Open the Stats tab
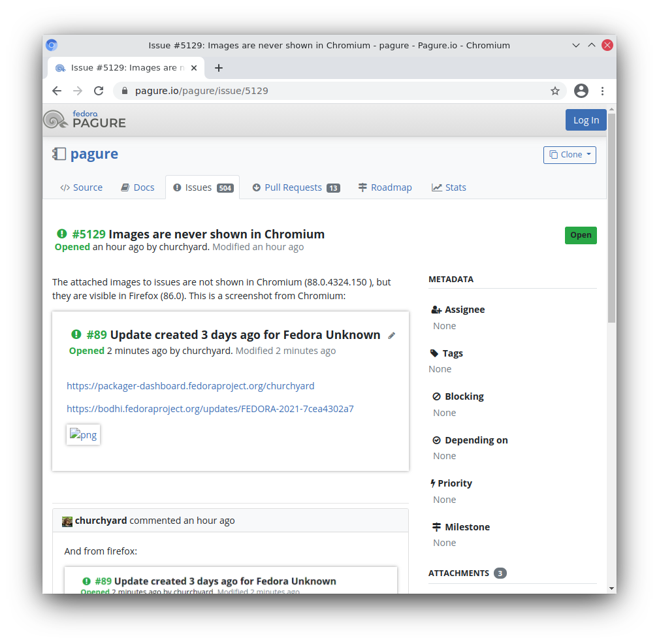Viewport: 659px width, 644px height. coord(449,187)
